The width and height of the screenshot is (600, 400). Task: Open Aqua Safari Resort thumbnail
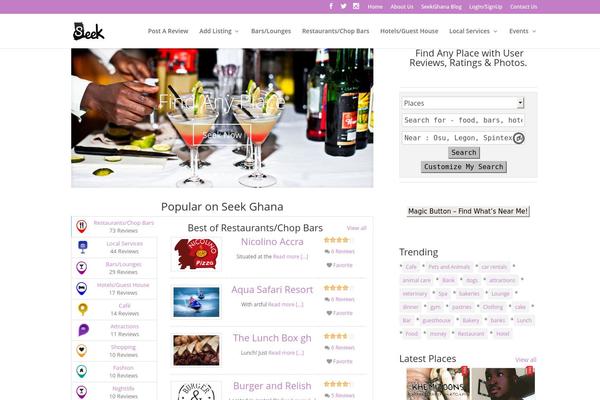pos(196,302)
